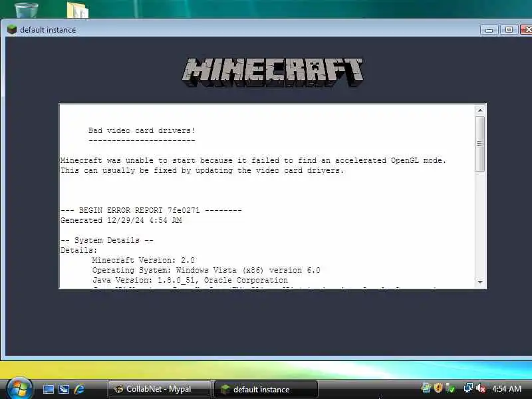Image resolution: width=532 pixels, height=399 pixels.
Task: Click the grass block icon in title bar
Action: pos(12,29)
